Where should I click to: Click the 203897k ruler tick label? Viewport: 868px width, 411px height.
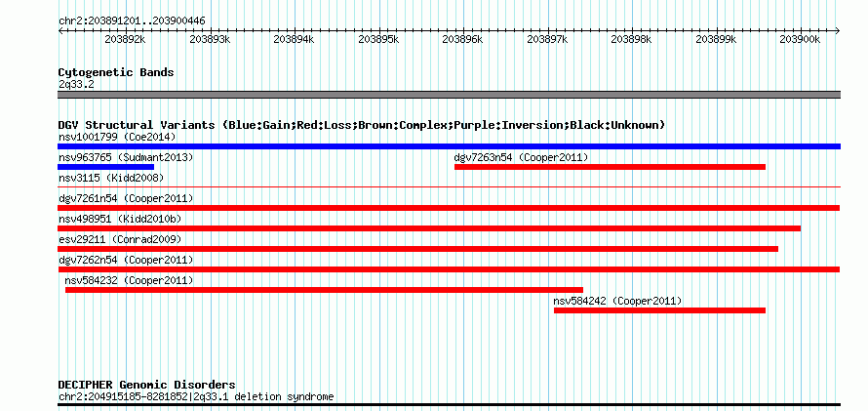tap(547, 39)
